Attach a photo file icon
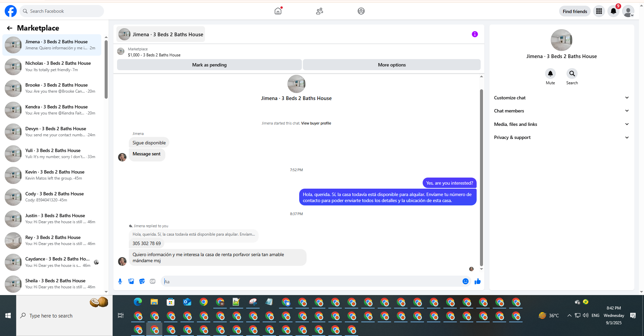 click(x=131, y=281)
